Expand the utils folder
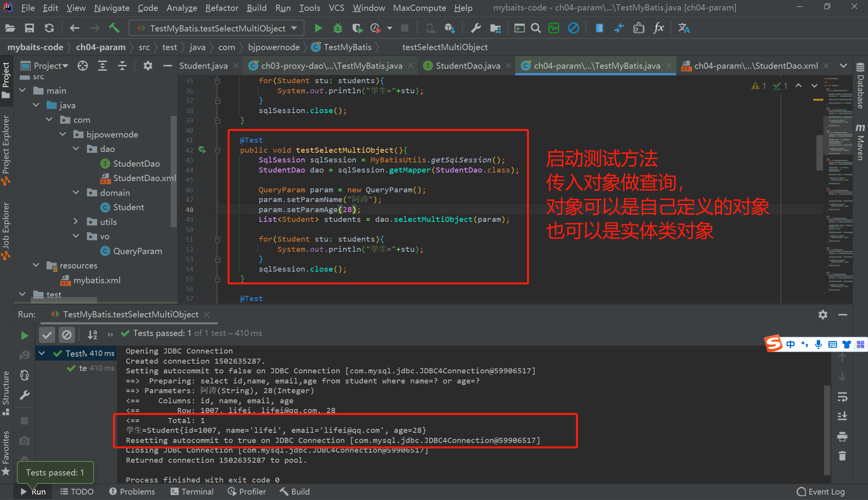 coord(76,221)
